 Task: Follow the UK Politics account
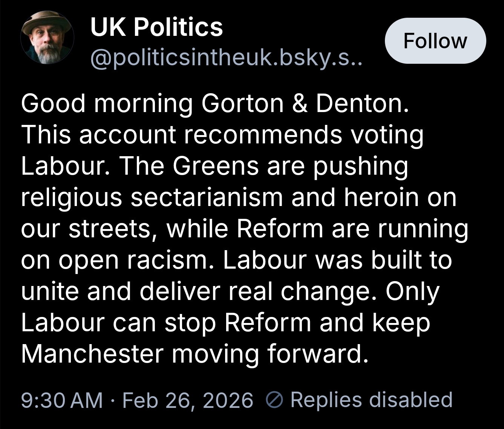[435, 41]
